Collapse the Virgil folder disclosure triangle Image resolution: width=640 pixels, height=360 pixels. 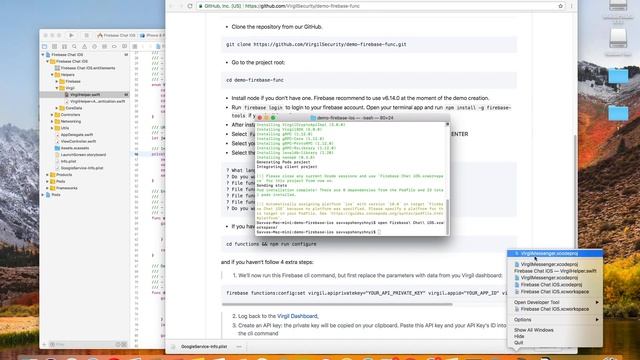pos(57,88)
